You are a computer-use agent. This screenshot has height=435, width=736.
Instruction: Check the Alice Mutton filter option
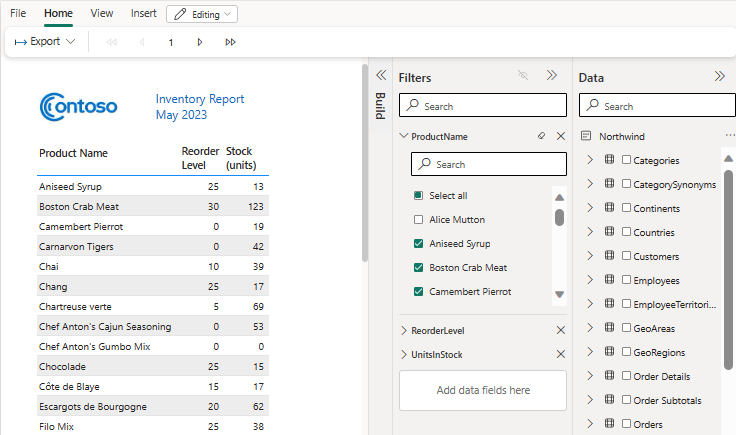[418, 220]
